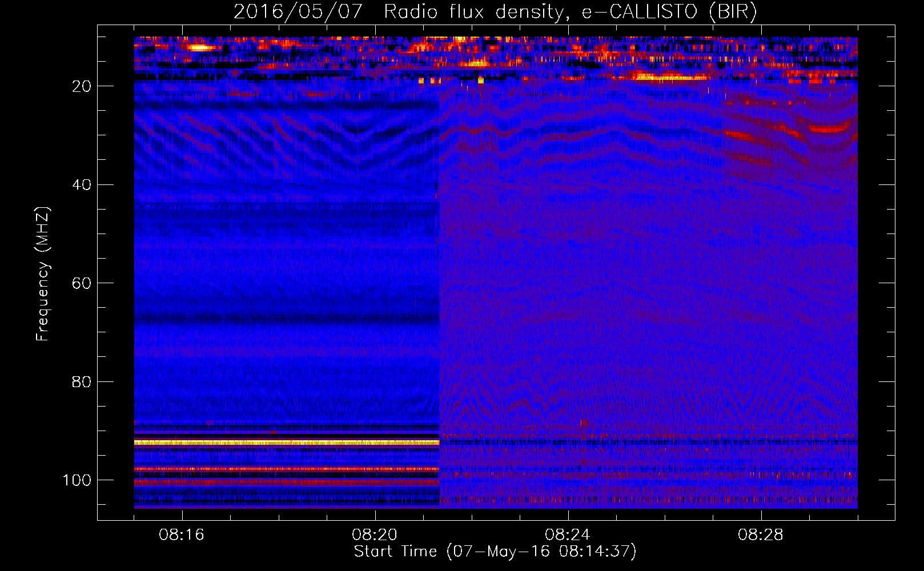The width and height of the screenshot is (924, 571).
Task: Click the 08:16 time tick label
Action: tap(182, 535)
